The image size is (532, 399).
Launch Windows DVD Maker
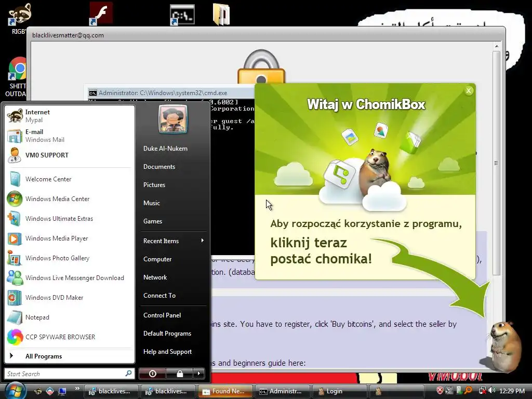click(x=70, y=298)
